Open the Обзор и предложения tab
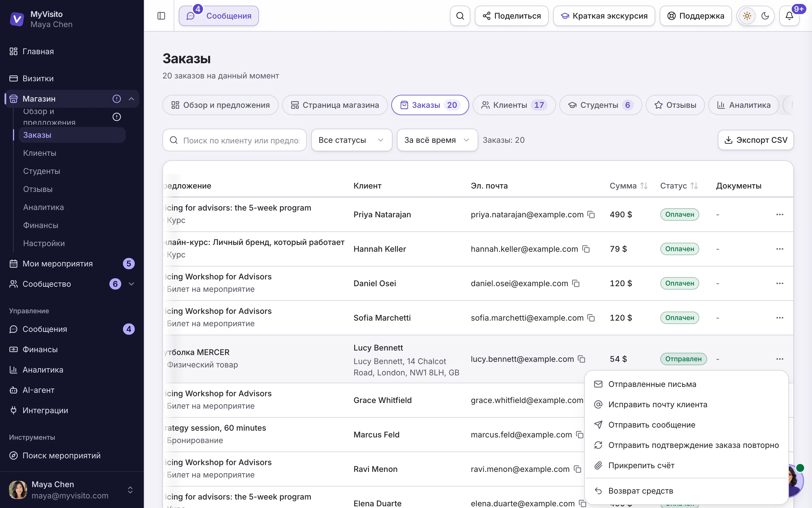Screen dimensions: 812x508 point(220,105)
